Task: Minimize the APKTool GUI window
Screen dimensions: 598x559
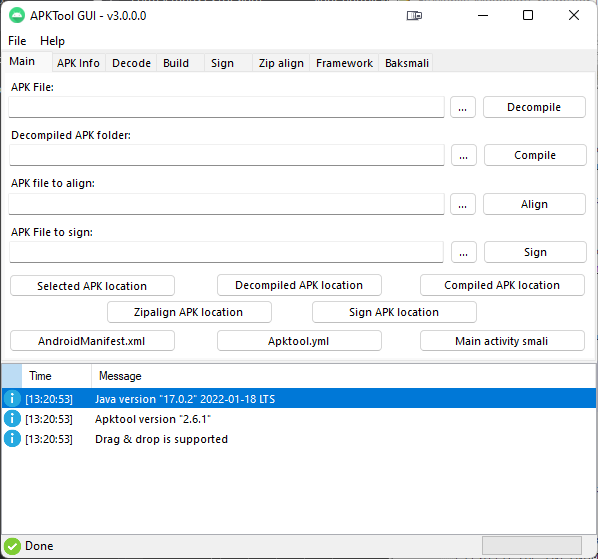Action: pyautogui.click(x=483, y=16)
